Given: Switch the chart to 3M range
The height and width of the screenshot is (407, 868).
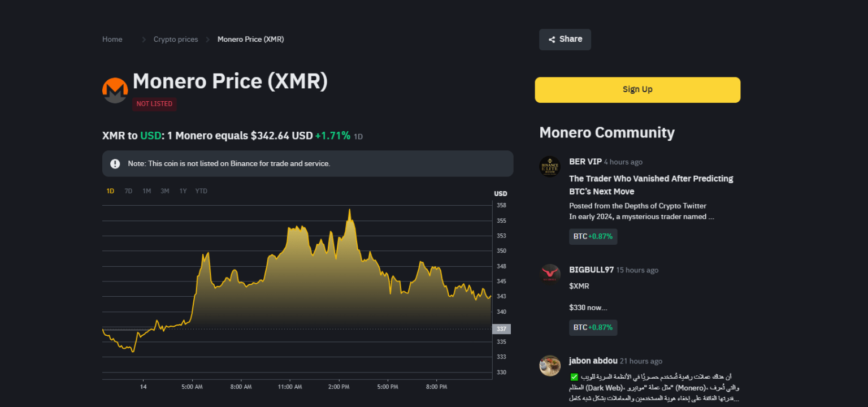Looking at the screenshot, I should [x=164, y=191].
